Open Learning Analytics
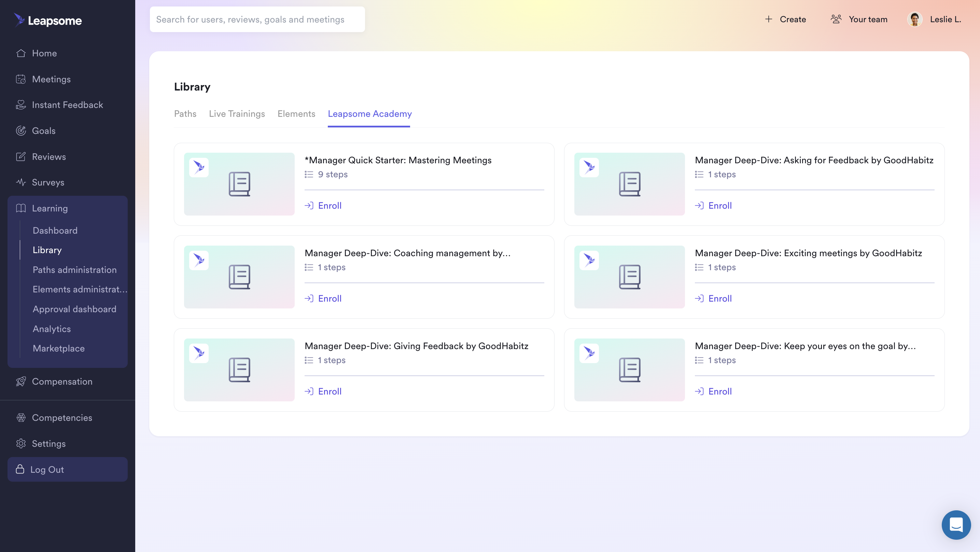The width and height of the screenshot is (980, 552). click(52, 329)
